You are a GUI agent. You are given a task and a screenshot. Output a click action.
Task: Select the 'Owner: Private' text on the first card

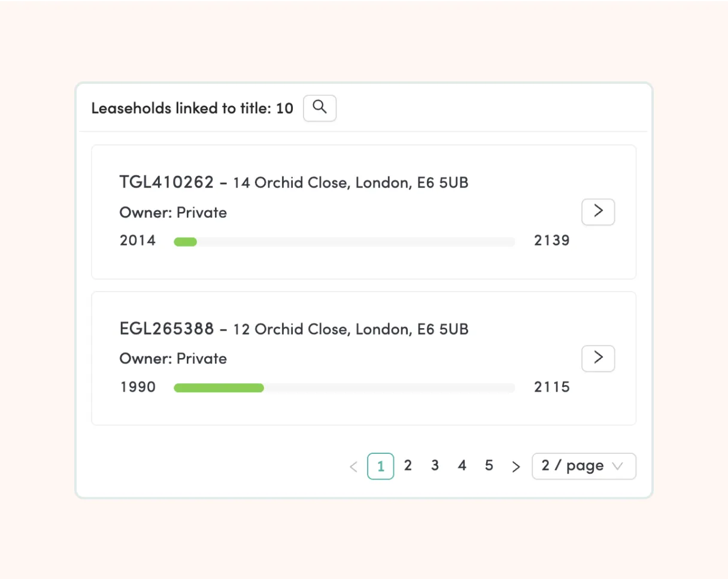(173, 213)
